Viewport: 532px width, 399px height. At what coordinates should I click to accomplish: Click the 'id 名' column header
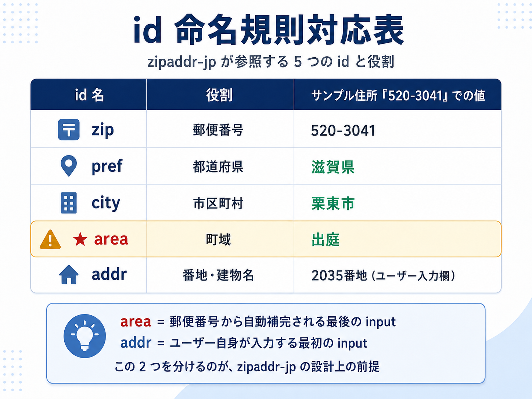click(x=89, y=95)
